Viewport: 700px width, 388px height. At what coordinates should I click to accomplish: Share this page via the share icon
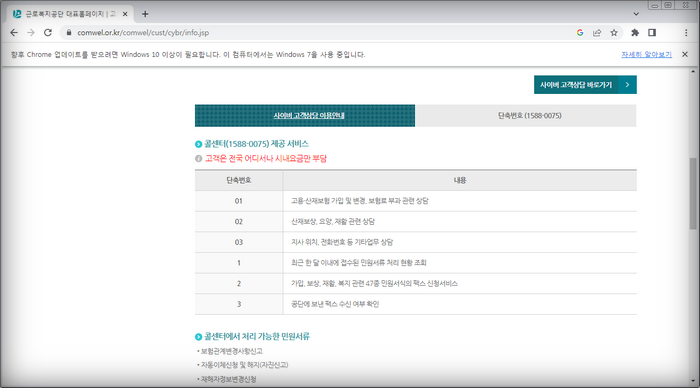(x=597, y=33)
